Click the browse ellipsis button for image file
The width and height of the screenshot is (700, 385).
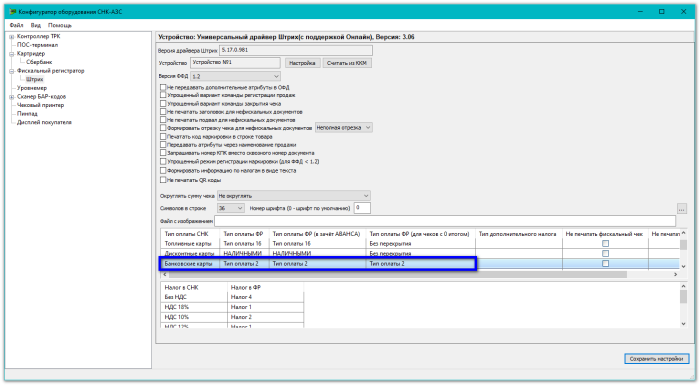[682, 209]
